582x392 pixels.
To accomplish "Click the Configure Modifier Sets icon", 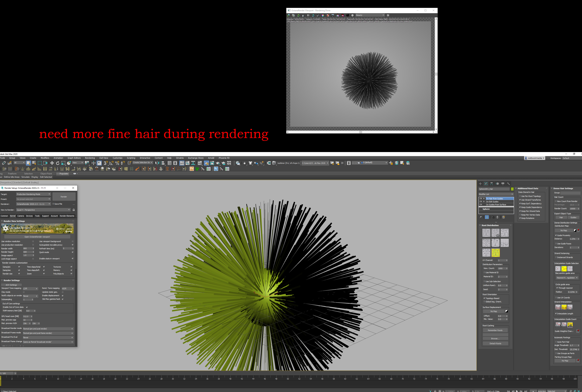I will (503, 217).
